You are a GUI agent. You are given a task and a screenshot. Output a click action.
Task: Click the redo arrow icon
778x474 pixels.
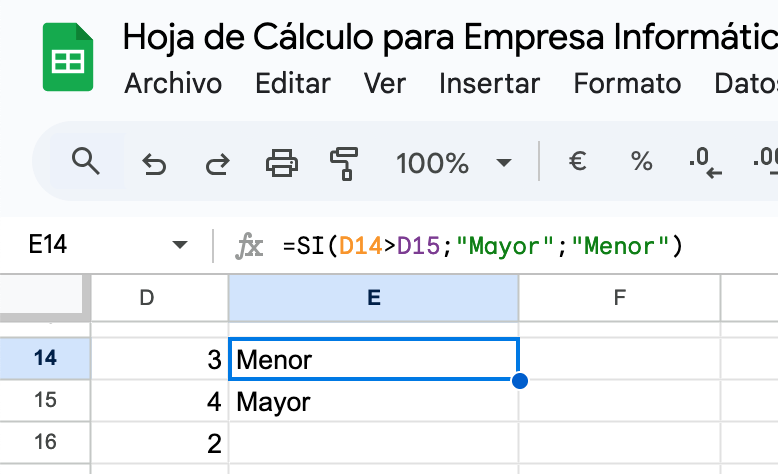click(217, 162)
